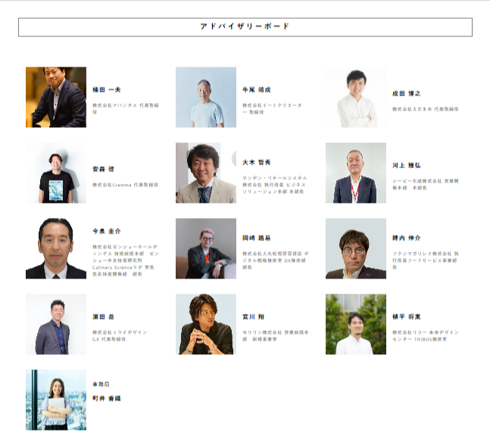The width and height of the screenshot is (490, 448).
Task: Open photo of man in black graphic T-shirt
Action: pyautogui.click(x=56, y=173)
